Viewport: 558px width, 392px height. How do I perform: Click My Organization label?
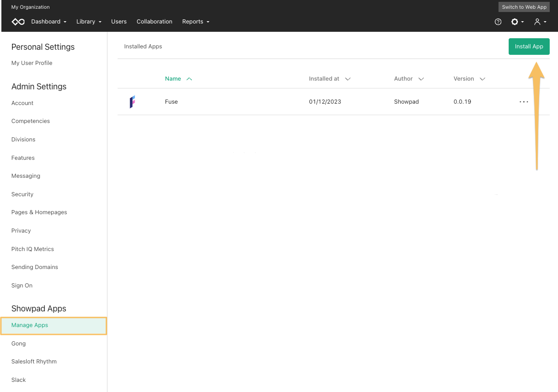[30, 7]
